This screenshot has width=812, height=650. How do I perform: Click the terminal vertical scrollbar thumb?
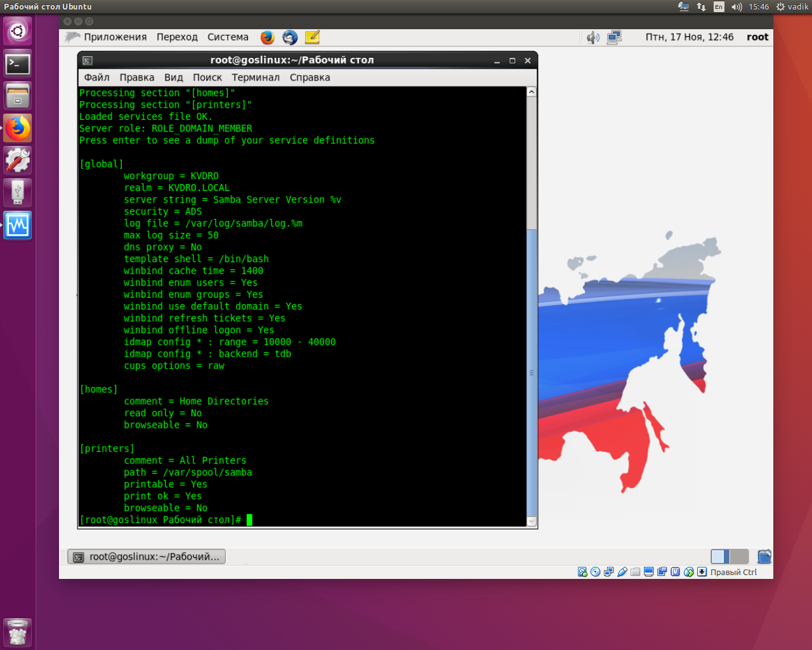[532, 373]
